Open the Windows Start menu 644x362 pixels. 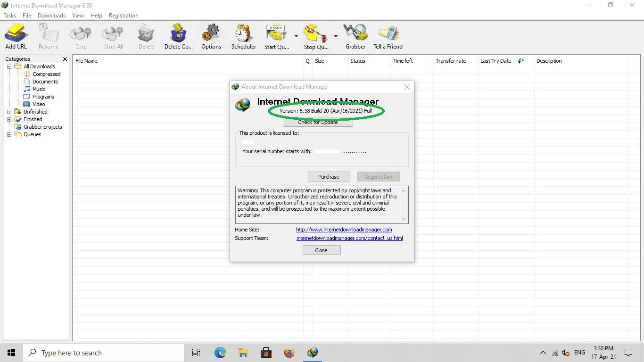11,353
